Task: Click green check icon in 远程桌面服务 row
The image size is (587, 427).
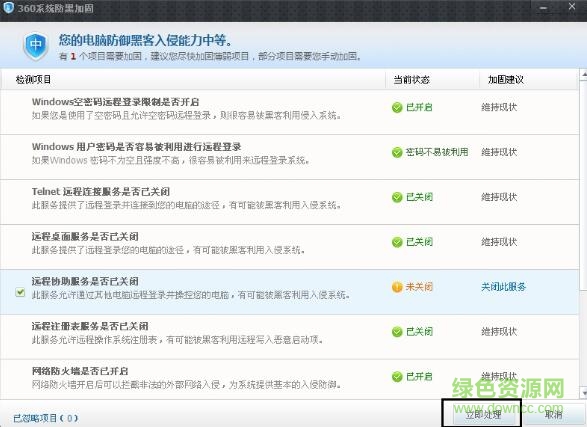Action: [x=397, y=242]
